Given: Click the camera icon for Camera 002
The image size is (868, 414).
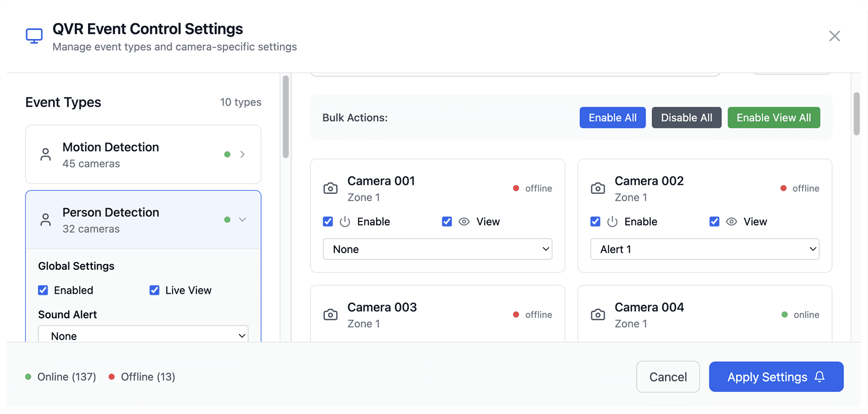Looking at the screenshot, I should point(597,188).
